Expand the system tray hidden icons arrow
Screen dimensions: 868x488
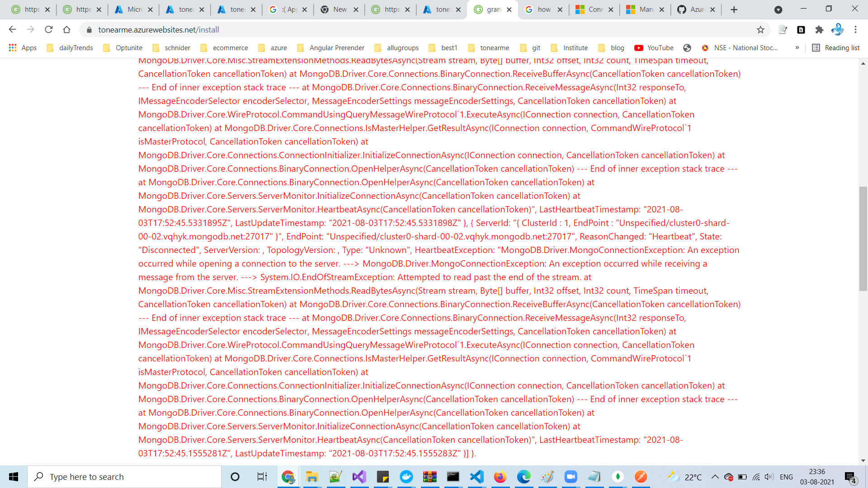click(x=714, y=477)
